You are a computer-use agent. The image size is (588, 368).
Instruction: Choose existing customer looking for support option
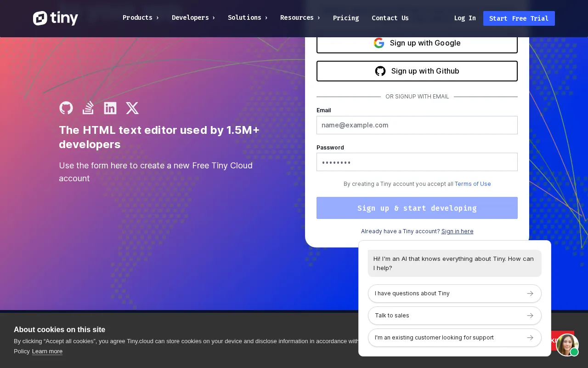click(x=455, y=338)
